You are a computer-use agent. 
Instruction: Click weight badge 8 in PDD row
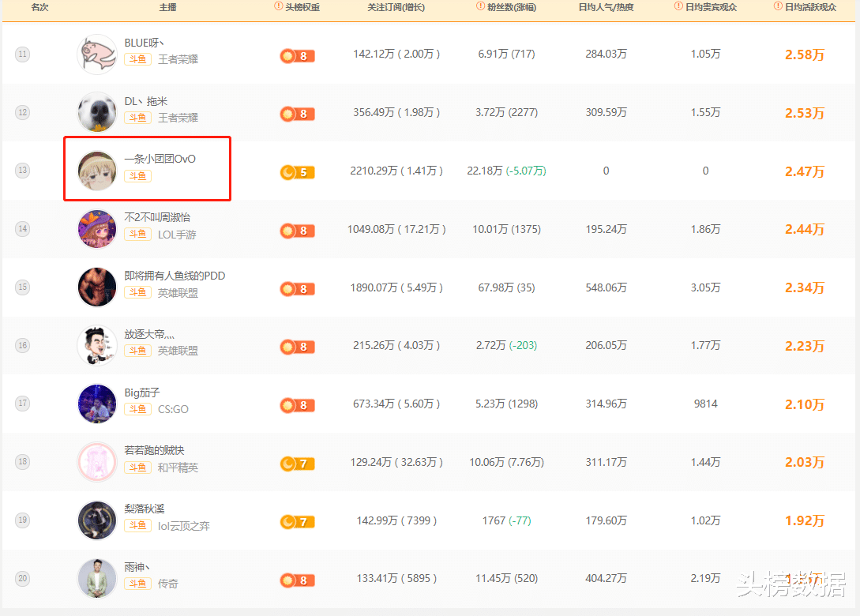click(x=297, y=289)
